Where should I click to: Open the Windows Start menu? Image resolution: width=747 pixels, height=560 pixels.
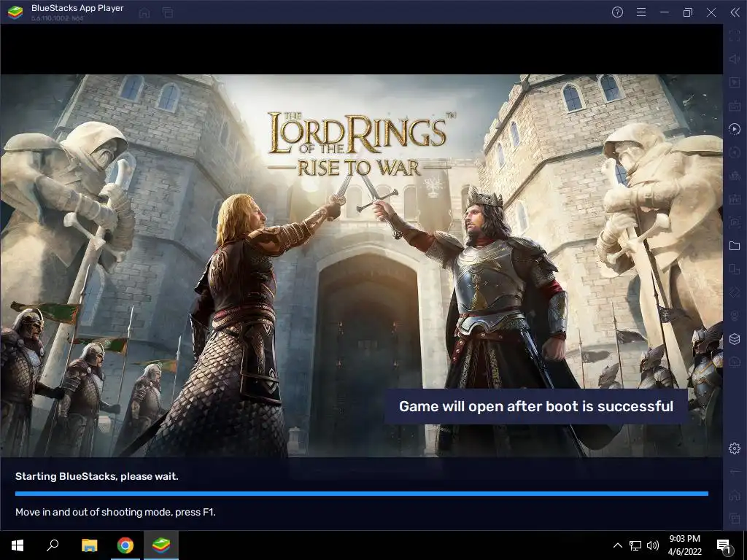click(18, 545)
